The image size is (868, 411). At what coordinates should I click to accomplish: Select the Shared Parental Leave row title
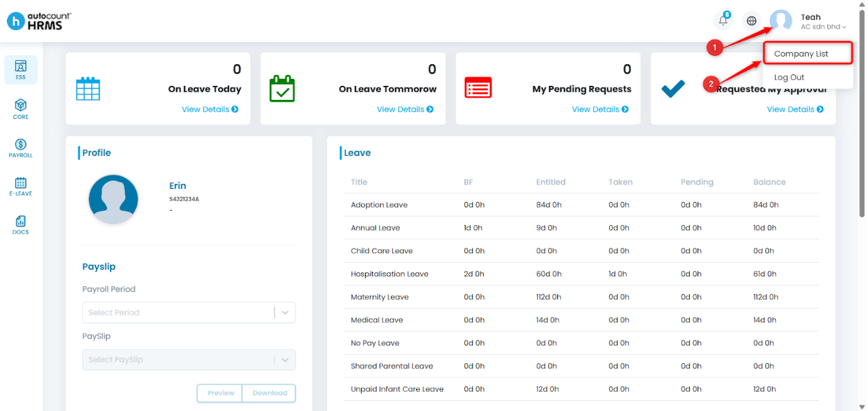pos(392,366)
